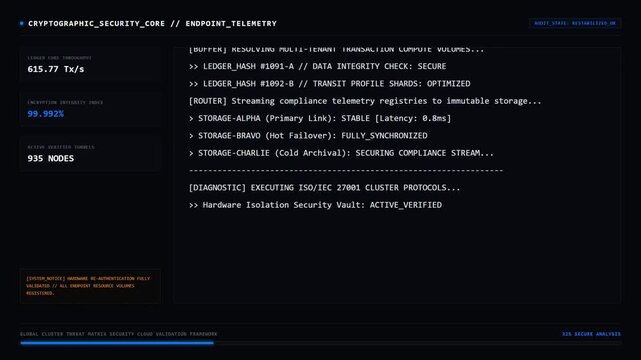Viewport: 641px width, 360px height.
Task: Click the STORAGE-BRAVO (Hot Failover) log line
Action: click(x=308, y=136)
